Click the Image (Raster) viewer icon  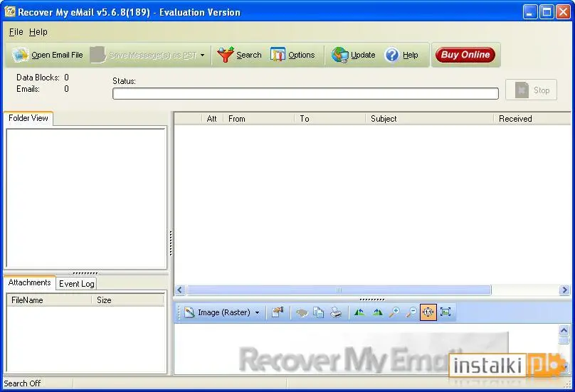click(189, 312)
